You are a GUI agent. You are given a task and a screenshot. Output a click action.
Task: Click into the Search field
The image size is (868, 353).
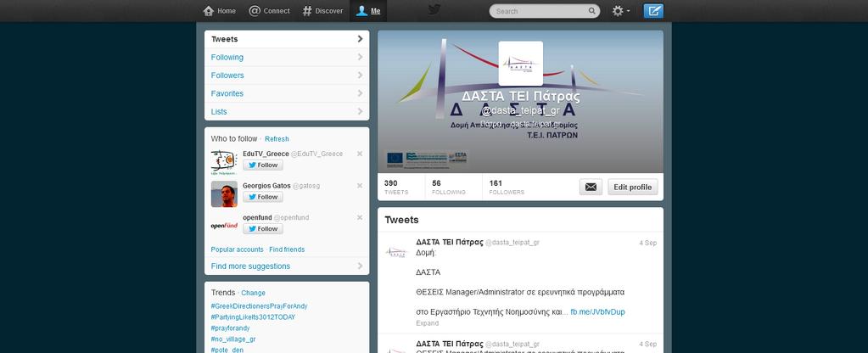(544, 11)
